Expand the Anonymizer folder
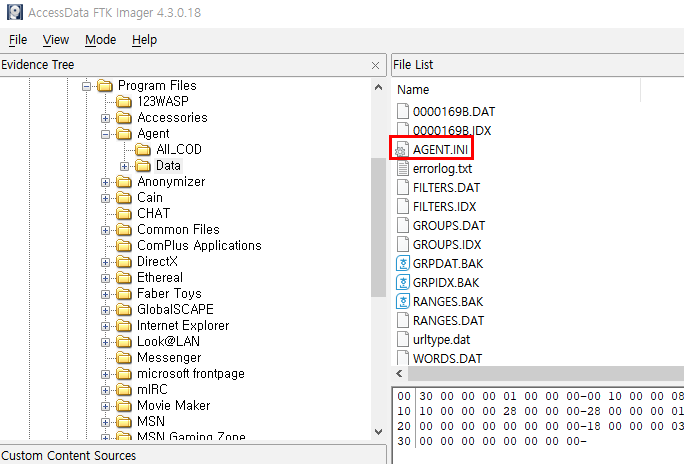This screenshot has height=464, width=684. [105, 182]
